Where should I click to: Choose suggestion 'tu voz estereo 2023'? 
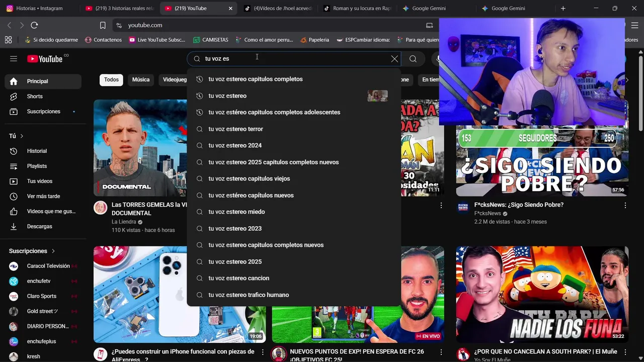click(294, 228)
